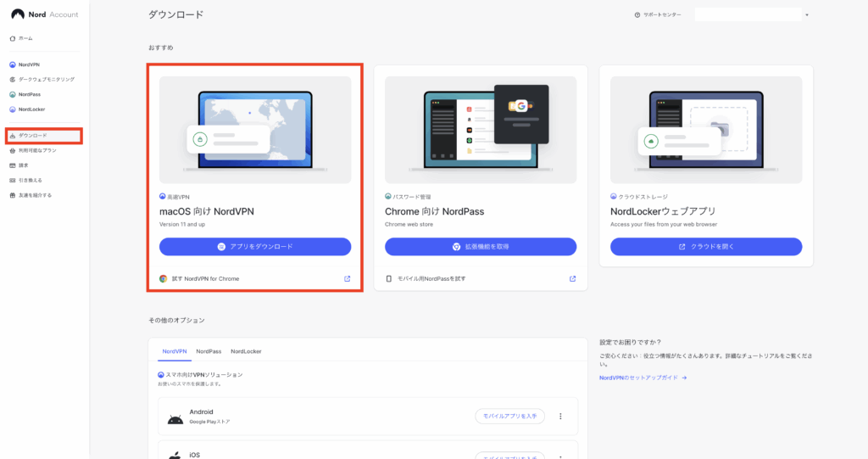Screen dimensions: 868x459
Task: Click the refer-a-friend gift icon
Action: tap(12, 195)
